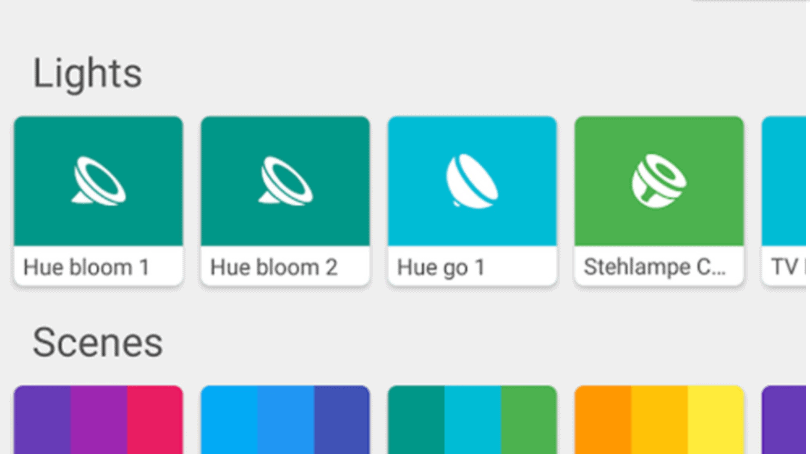Select the "Hue bloom 1" name label
810x474 pixels.
(86, 267)
